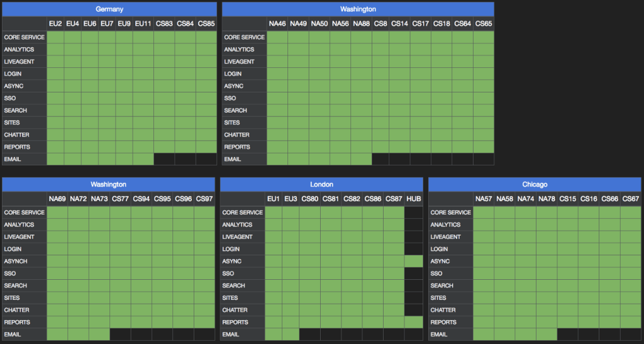Select the NA58 column header

[x=505, y=199]
